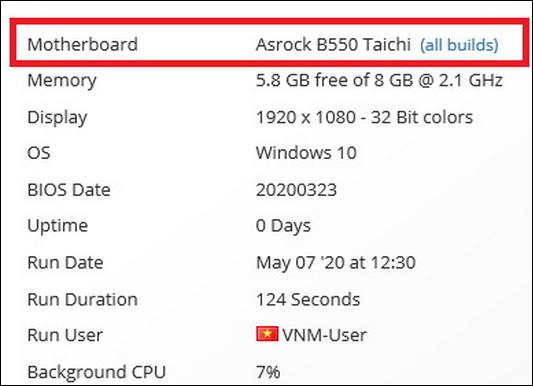Click the Uptime row label

58,226
